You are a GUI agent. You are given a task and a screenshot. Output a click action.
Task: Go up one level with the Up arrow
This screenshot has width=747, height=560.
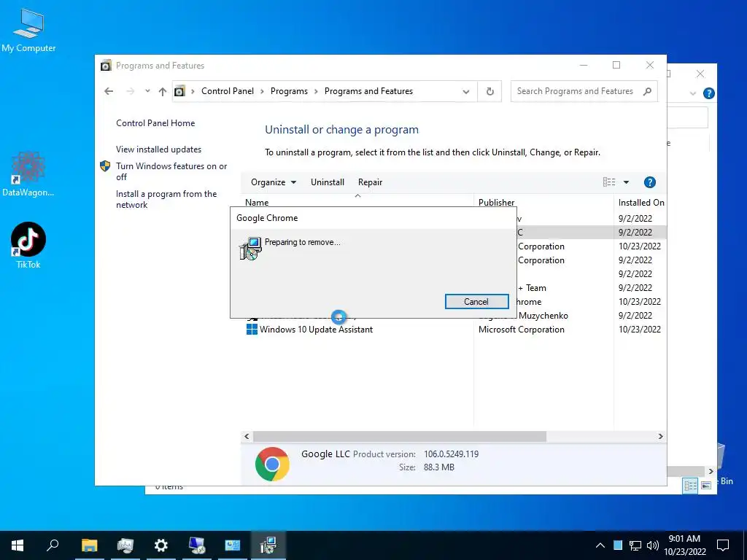(x=163, y=91)
